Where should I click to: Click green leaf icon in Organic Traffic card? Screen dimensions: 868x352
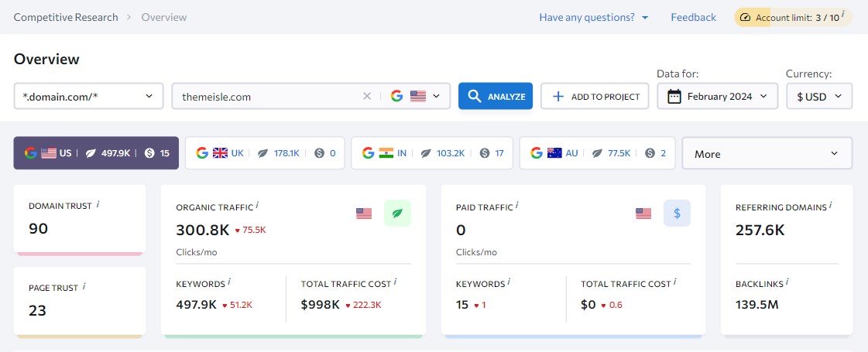pos(397,213)
